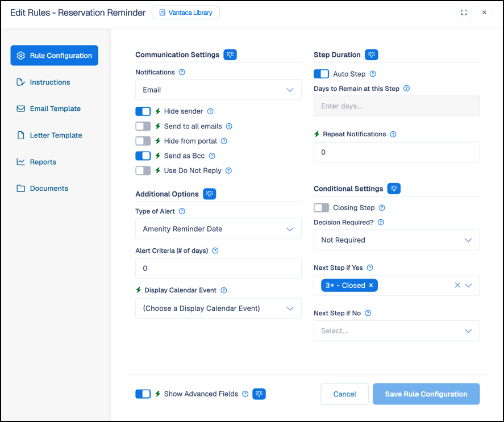
Task: Remove the 3* - Closed tag
Action: coord(371,286)
